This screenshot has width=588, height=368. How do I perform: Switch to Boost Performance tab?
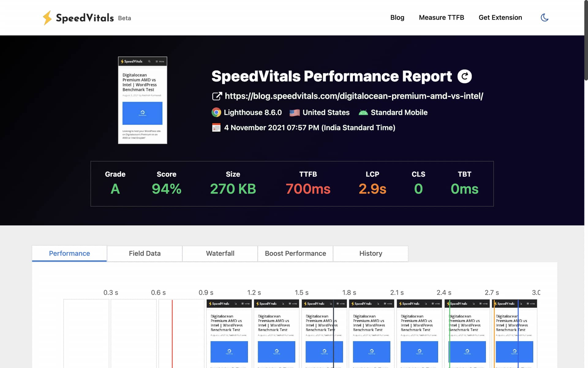pos(295,253)
